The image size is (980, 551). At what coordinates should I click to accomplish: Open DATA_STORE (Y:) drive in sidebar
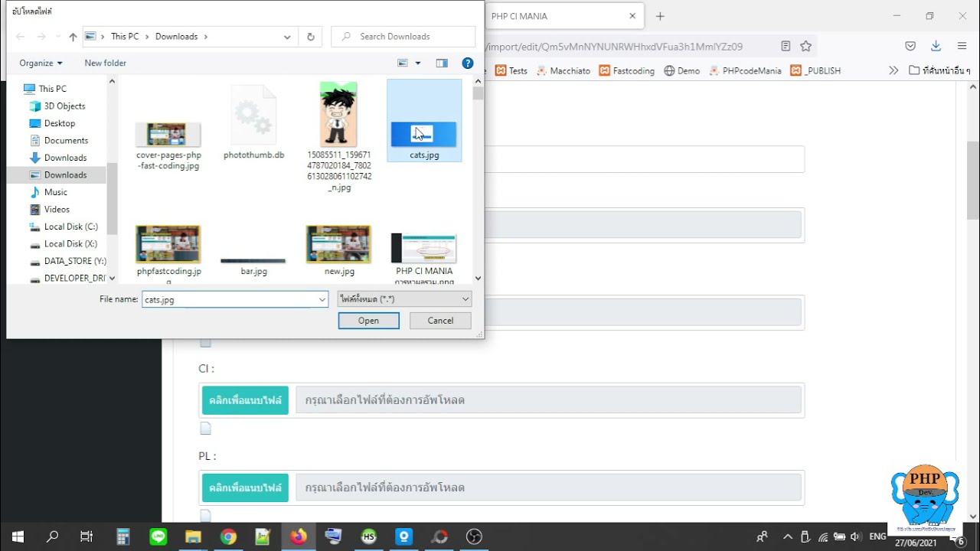tap(75, 261)
